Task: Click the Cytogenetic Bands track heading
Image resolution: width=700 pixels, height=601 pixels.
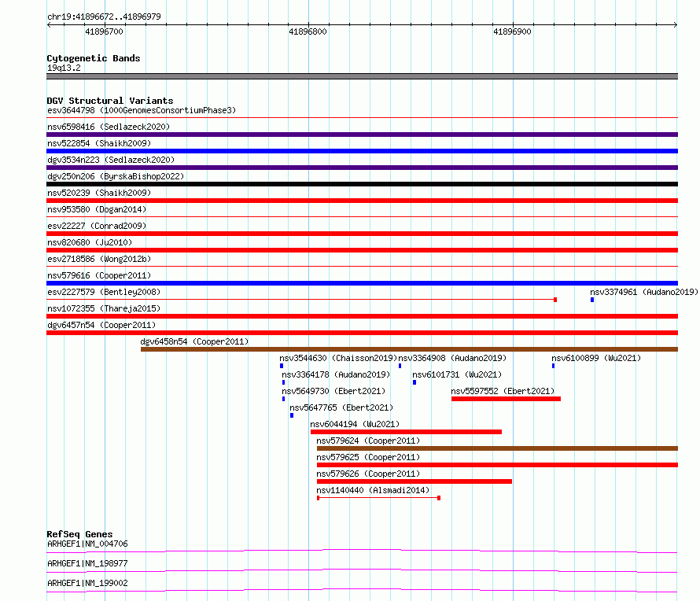Action: [93, 58]
